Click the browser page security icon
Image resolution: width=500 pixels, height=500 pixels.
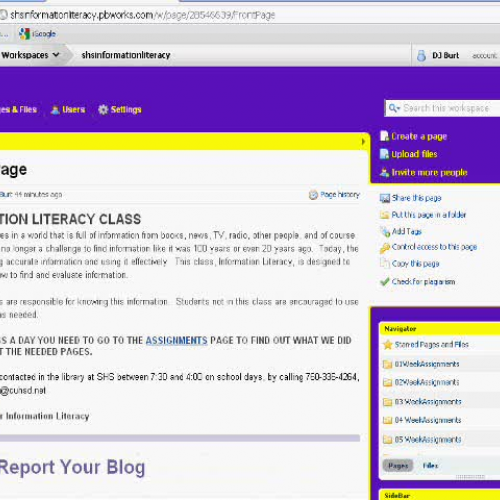point(3,15)
